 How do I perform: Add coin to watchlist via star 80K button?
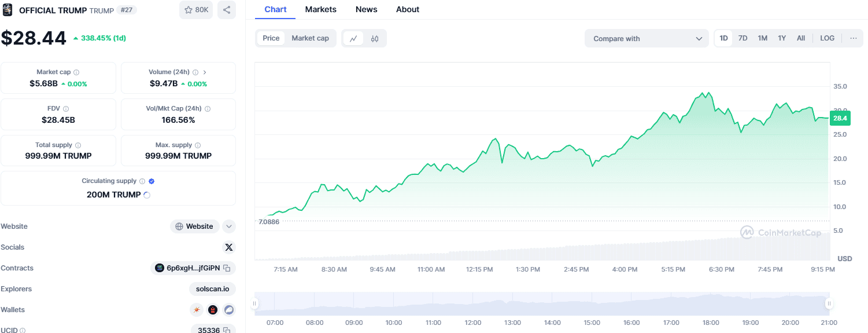(196, 10)
